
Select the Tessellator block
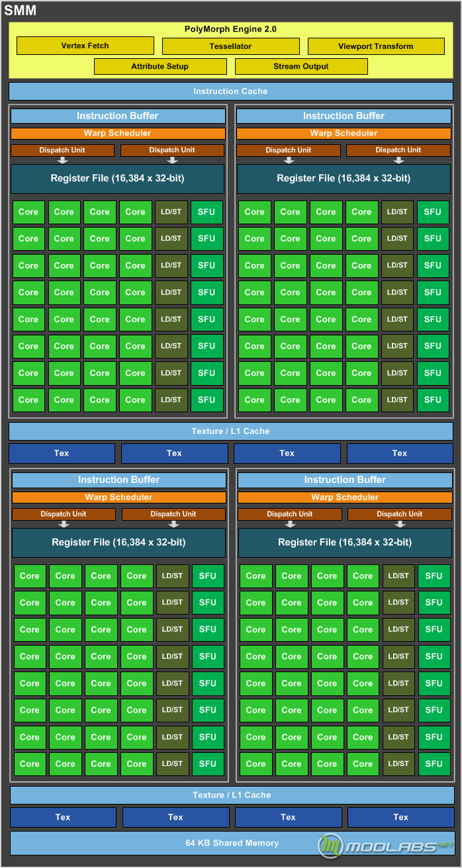[230, 46]
